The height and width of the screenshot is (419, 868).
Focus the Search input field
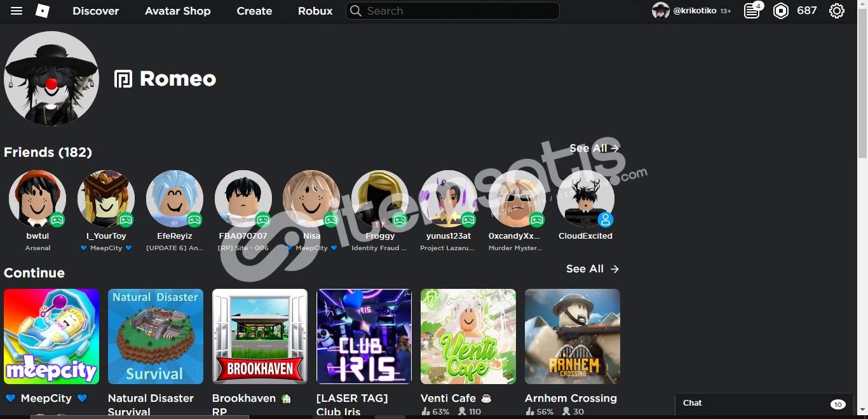[452, 11]
